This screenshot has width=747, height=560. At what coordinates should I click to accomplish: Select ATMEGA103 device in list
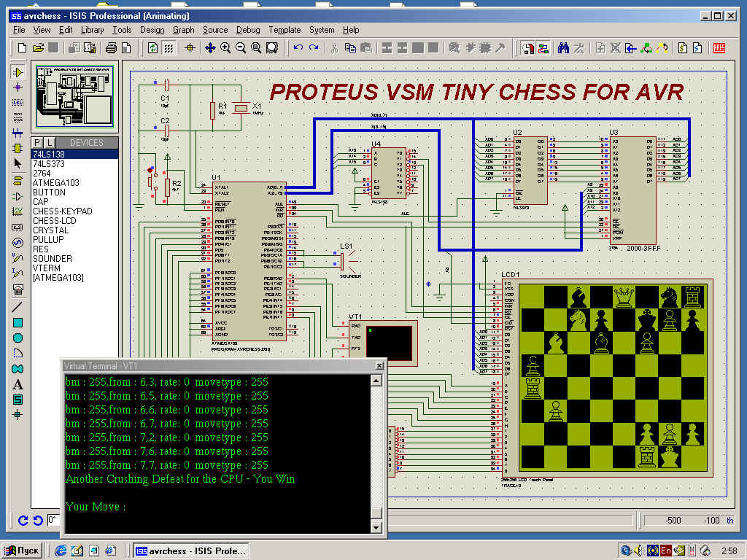[x=55, y=183]
